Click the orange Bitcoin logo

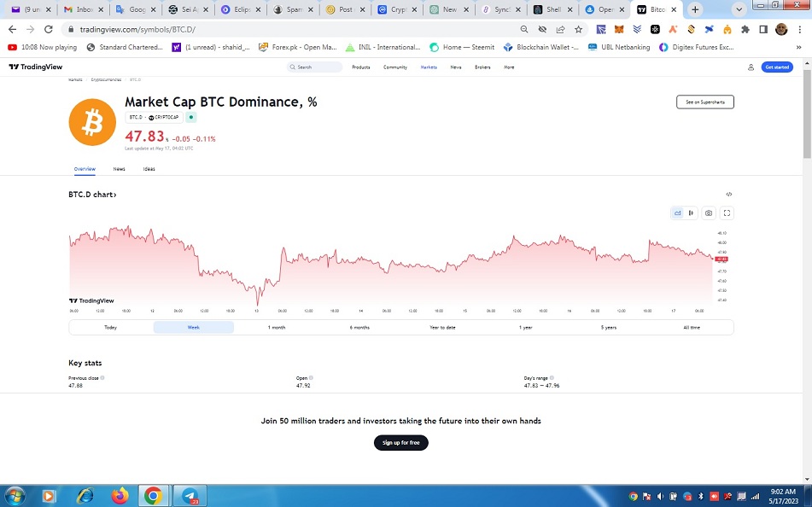pyautogui.click(x=92, y=122)
